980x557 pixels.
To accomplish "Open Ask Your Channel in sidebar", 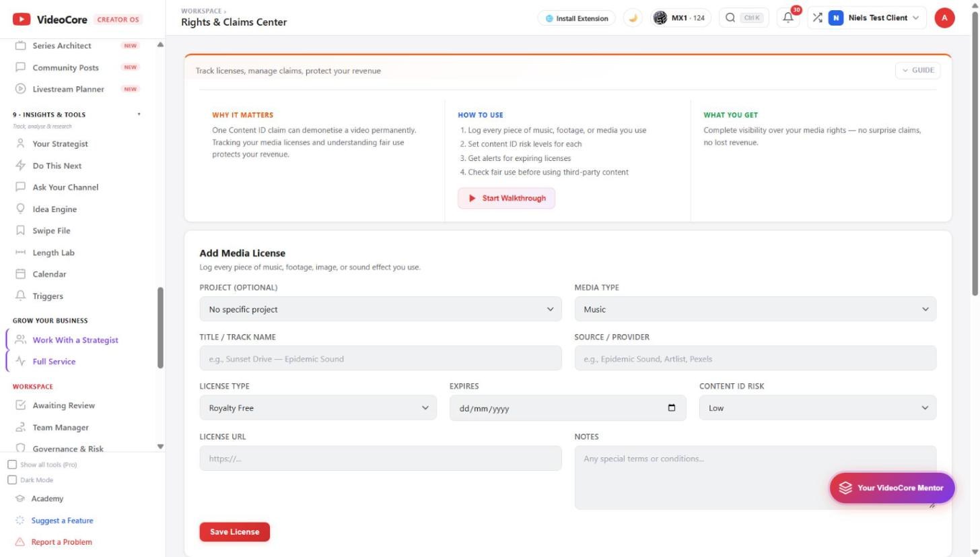I will click(65, 187).
